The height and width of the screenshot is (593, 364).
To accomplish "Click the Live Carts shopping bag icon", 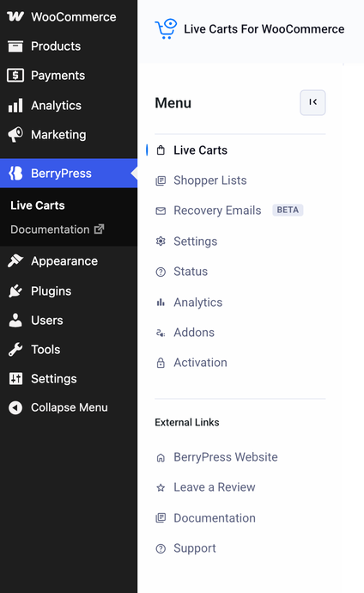I will [x=161, y=150].
